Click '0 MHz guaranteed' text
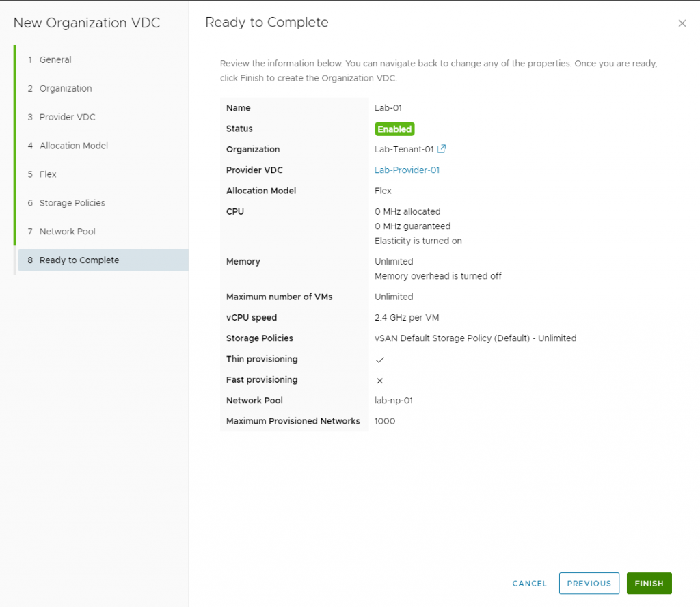This screenshot has height=607, width=700. click(x=412, y=226)
